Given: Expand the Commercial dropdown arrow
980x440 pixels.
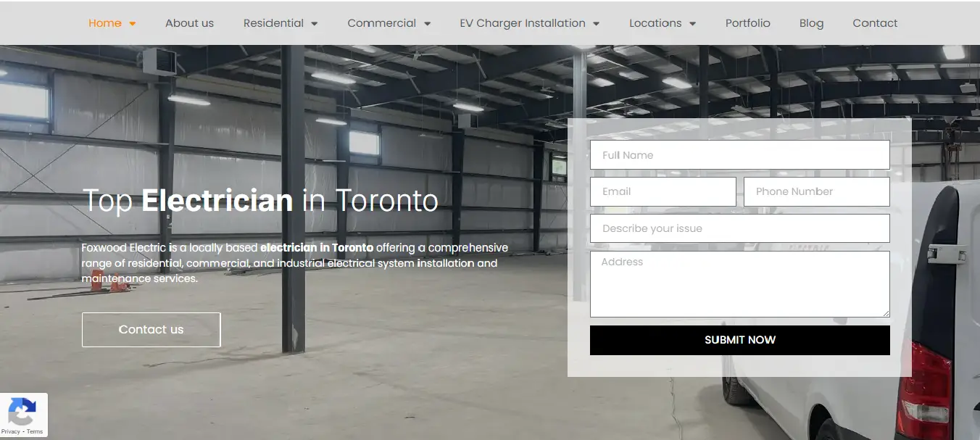Looking at the screenshot, I should tap(428, 24).
